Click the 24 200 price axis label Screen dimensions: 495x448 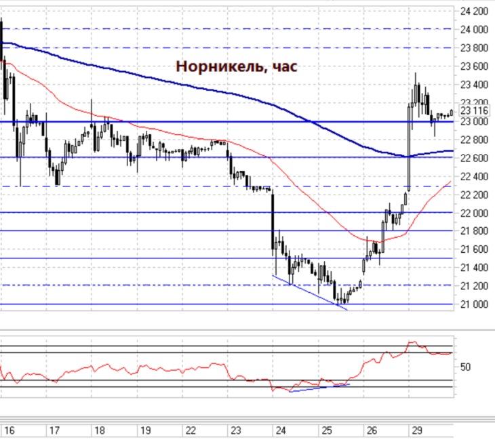coord(474,12)
